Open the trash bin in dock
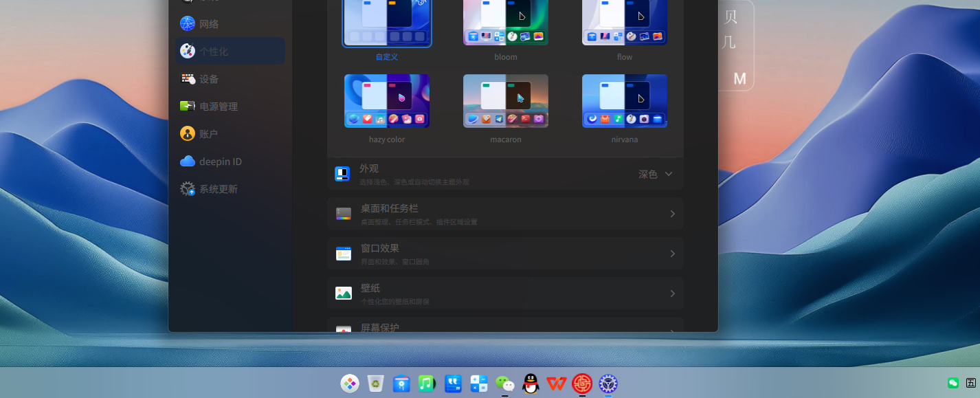The width and height of the screenshot is (980, 398). coord(375,384)
